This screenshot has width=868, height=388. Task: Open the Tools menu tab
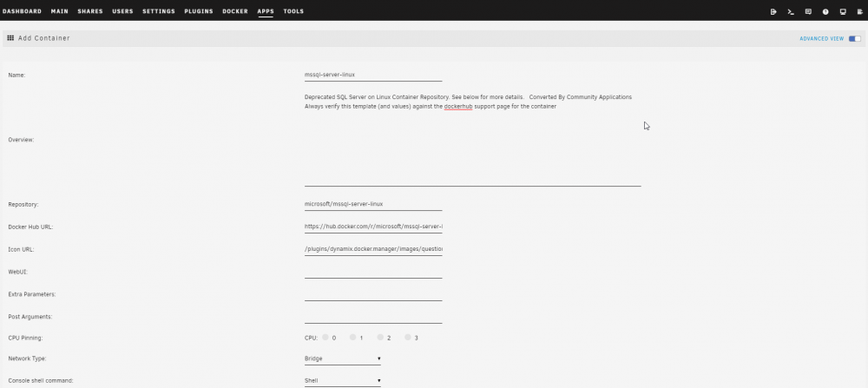pyautogui.click(x=293, y=11)
